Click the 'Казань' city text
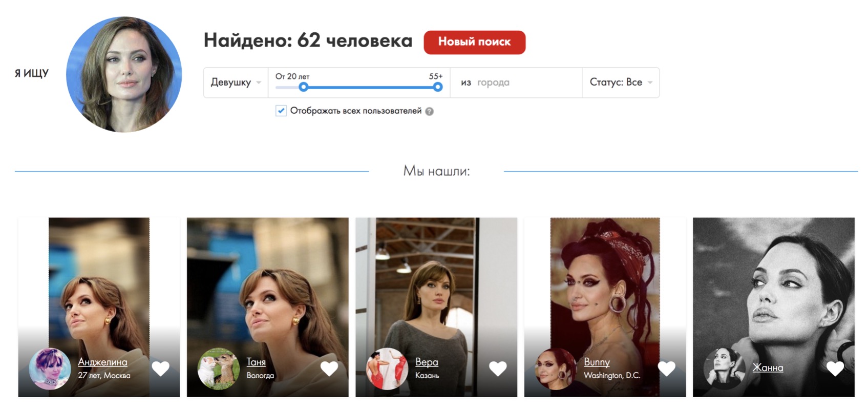This screenshot has width=868, height=409. click(427, 376)
